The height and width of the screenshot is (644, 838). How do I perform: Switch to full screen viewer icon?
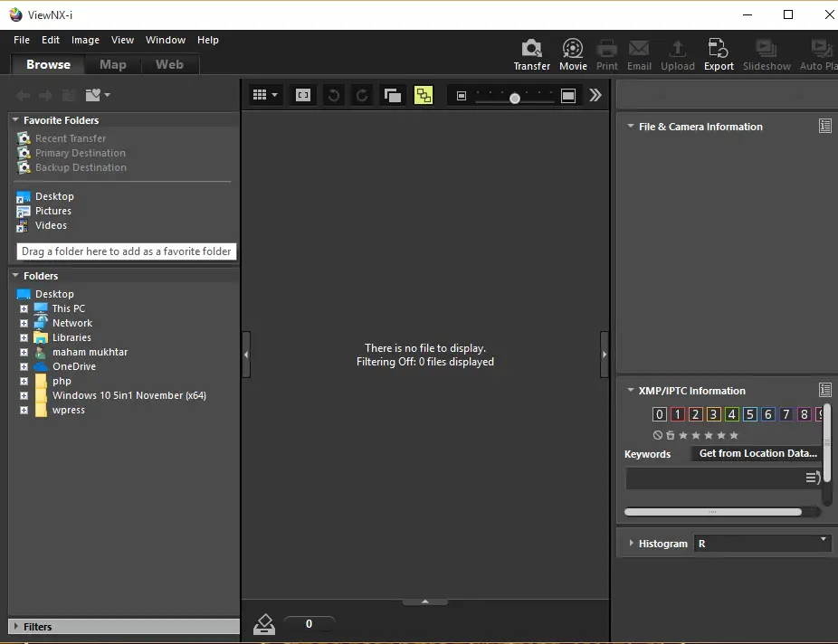coord(303,95)
